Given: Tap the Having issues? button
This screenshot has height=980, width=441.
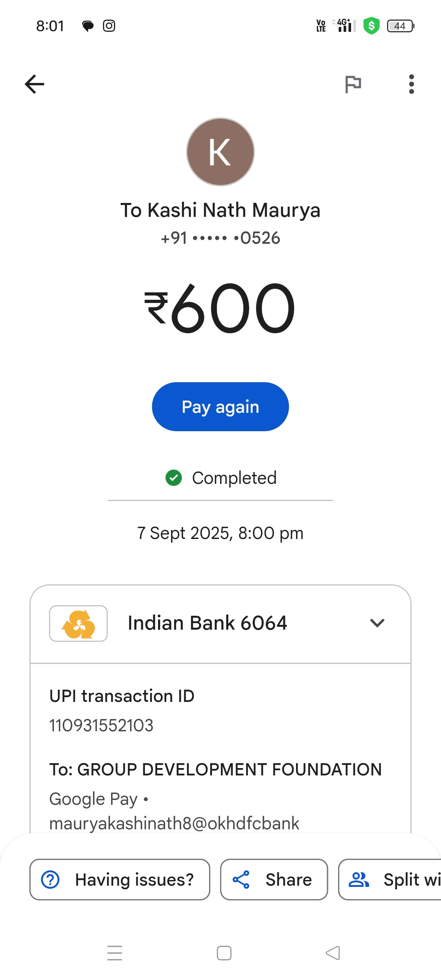Looking at the screenshot, I should pyautogui.click(x=120, y=880).
